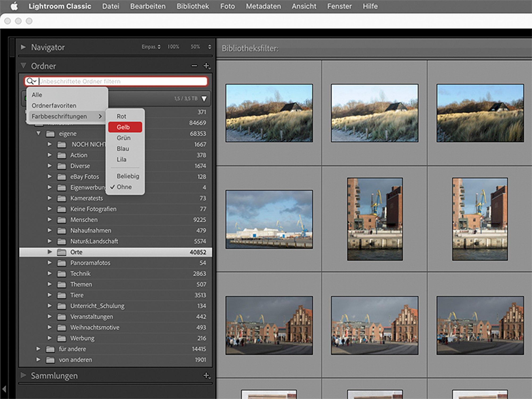Choose Rot color label
The image size is (532, 399).
(121, 116)
